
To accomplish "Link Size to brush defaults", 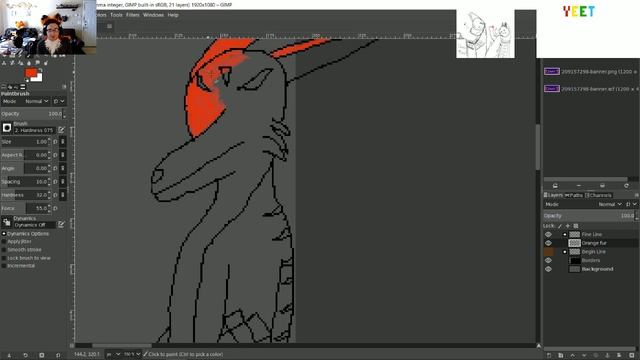I will point(63,142).
